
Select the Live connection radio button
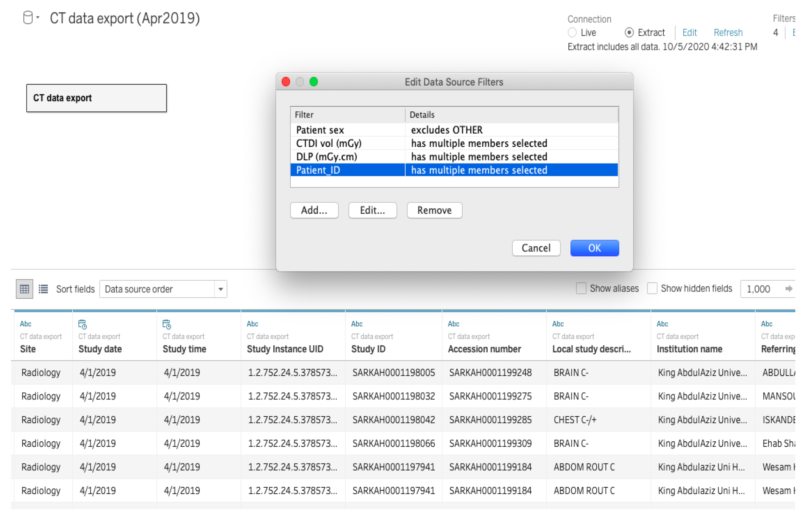click(x=572, y=32)
